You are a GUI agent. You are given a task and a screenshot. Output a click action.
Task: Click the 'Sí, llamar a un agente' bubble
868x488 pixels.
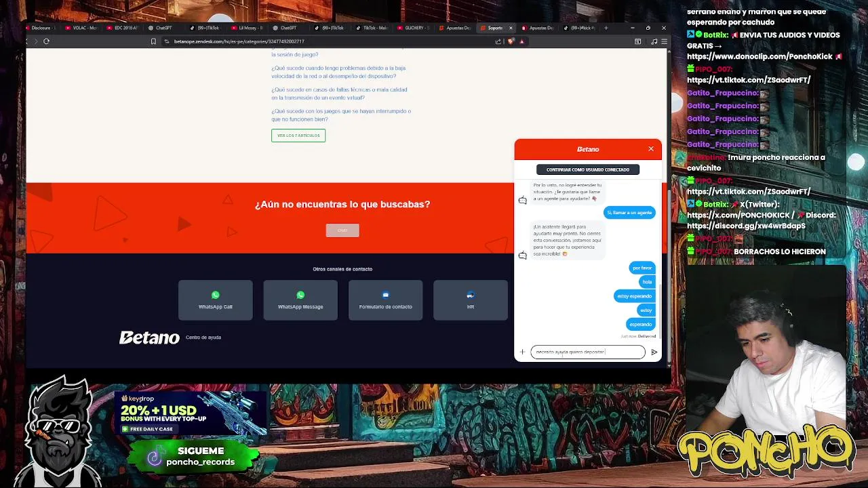[x=629, y=213]
